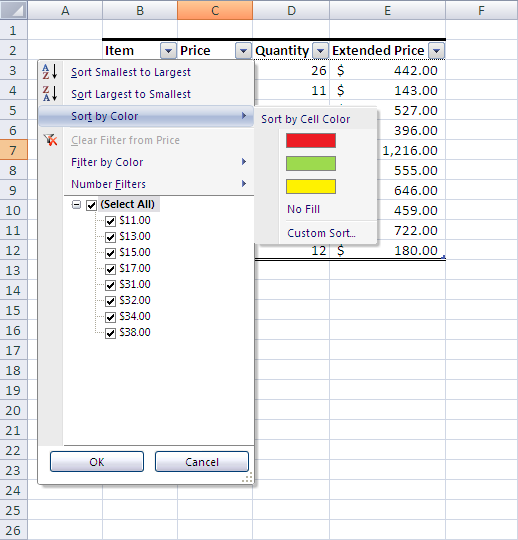Click the Z-A sort descending icon
Viewport: 518px width, 540px height.
click(50, 94)
